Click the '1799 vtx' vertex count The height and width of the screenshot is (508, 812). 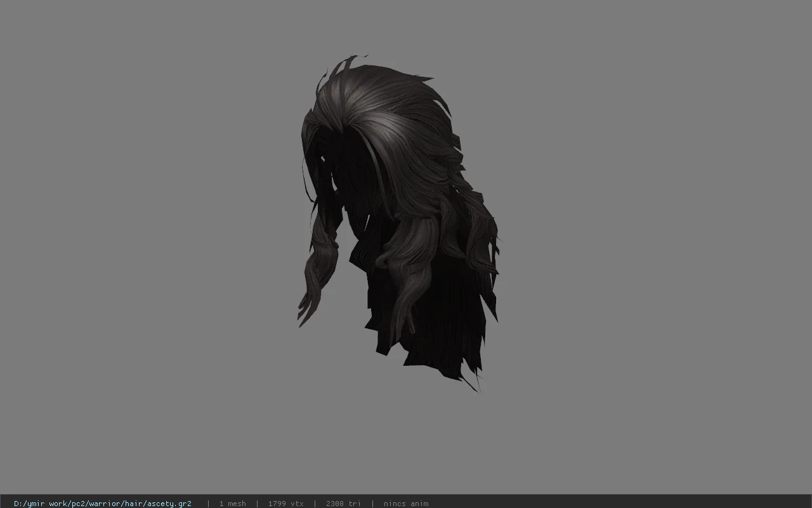pos(285,504)
